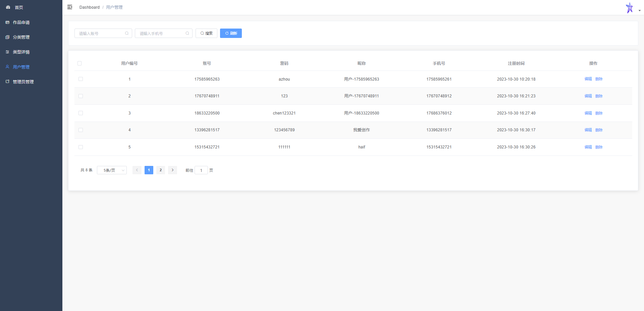
Task: Check row for user 18633220500
Action: (80, 113)
